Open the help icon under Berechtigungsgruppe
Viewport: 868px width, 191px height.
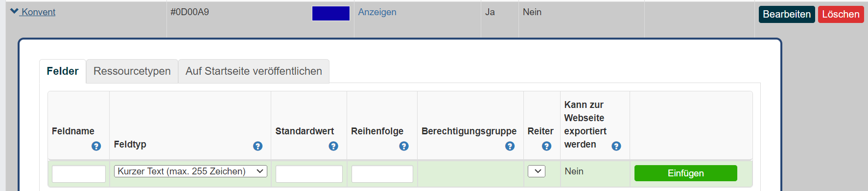pyautogui.click(x=510, y=146)
